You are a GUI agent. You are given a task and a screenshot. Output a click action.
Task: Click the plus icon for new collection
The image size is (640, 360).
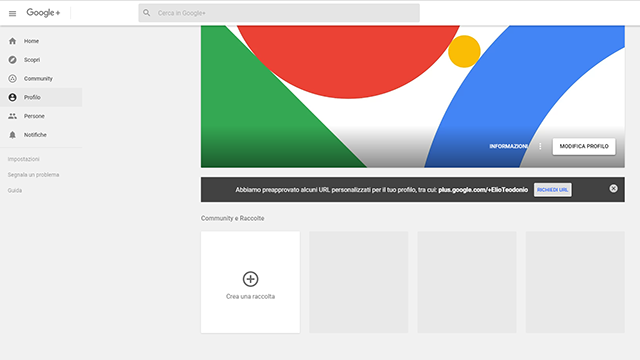[x=250, y=279]
